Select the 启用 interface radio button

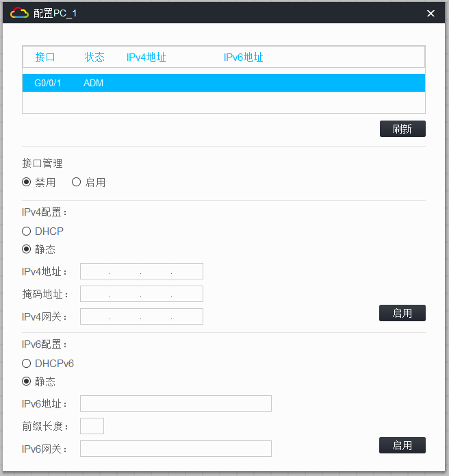tap(76, 182)
